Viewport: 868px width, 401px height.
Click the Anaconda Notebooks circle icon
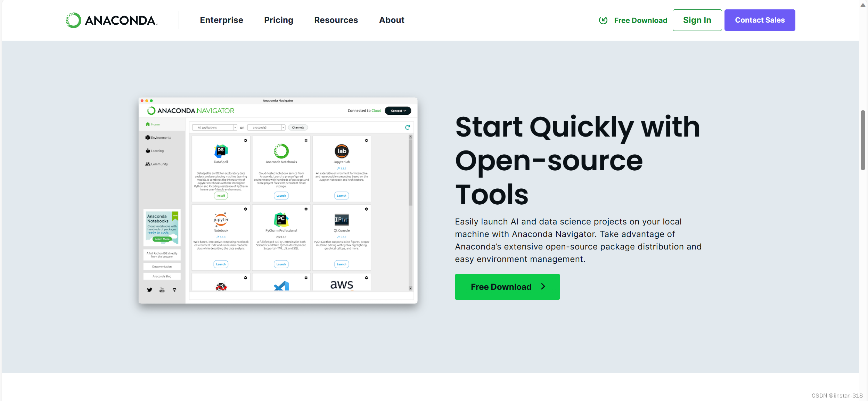click(281, 151)
